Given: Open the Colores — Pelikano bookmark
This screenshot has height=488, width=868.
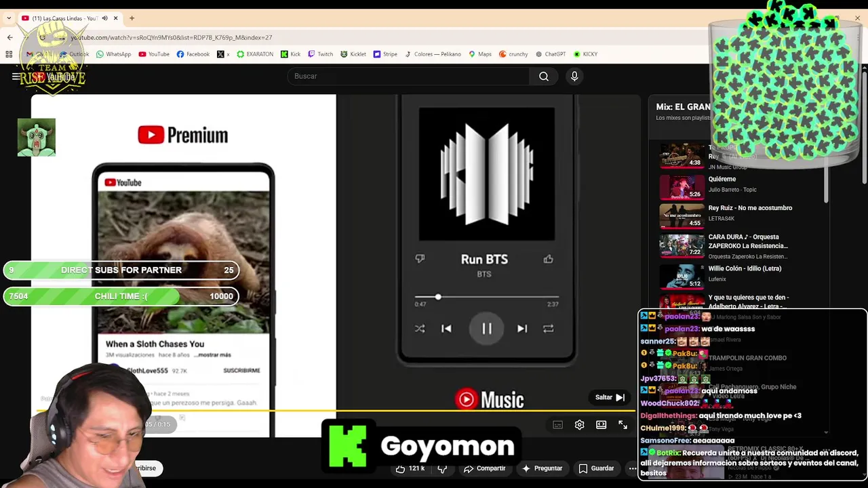Looking at the screenshot, I should pyautogui.click(x=433, y=54).
